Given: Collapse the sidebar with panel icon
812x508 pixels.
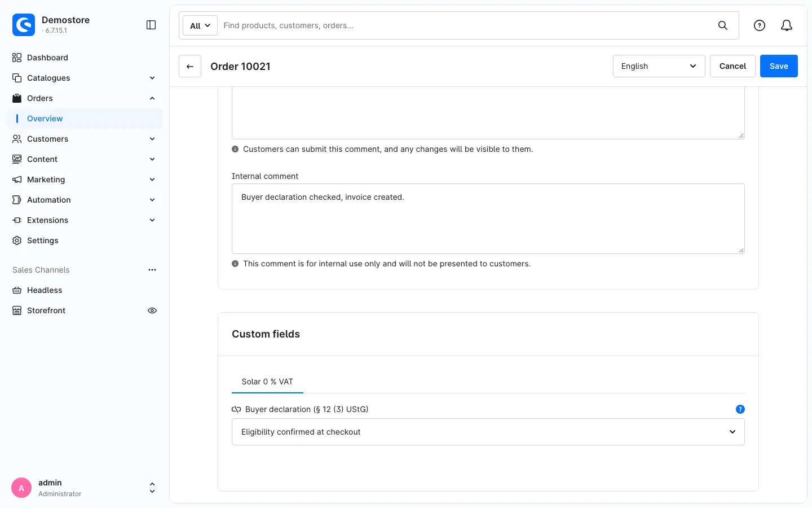Looking at the screenshot, I should 151,25.
